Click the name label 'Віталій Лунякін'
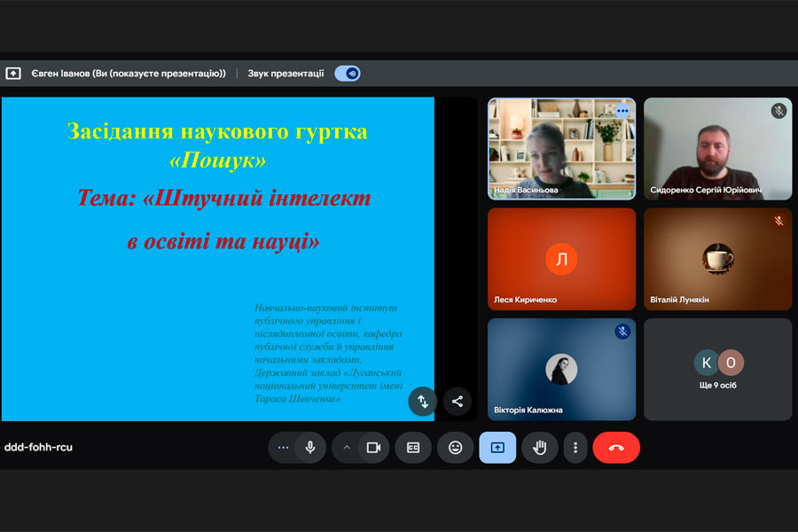Viewport: 798px width, 532px height. (x=679, y=300)
